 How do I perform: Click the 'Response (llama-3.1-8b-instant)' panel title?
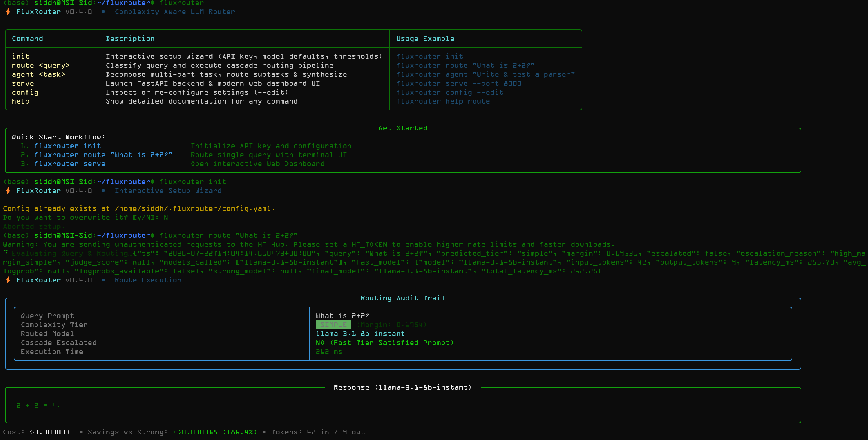point(403,387)
